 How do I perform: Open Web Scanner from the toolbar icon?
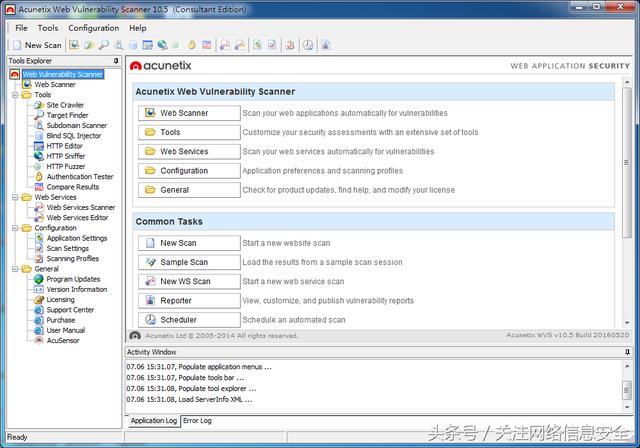coord(74,45)
